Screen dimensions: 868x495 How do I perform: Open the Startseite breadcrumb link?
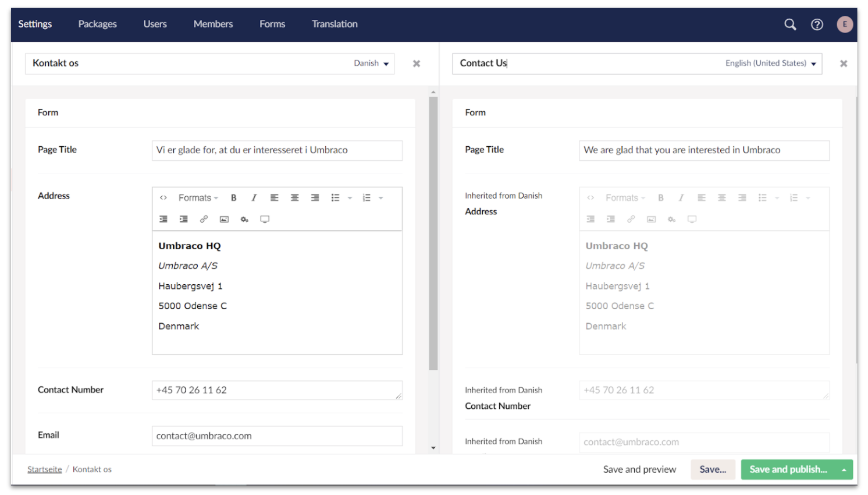point(44,469)
